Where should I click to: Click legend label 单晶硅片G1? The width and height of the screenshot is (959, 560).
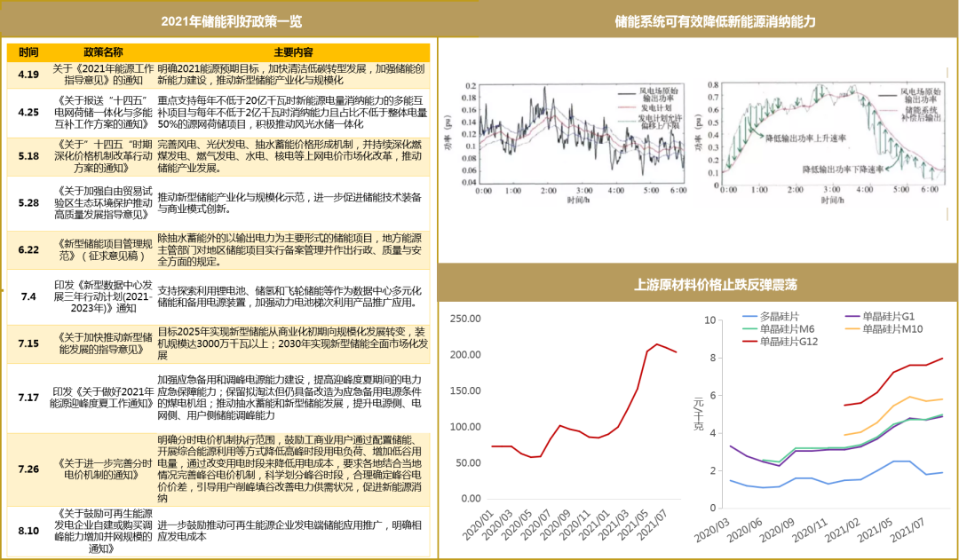click(889, 317)
